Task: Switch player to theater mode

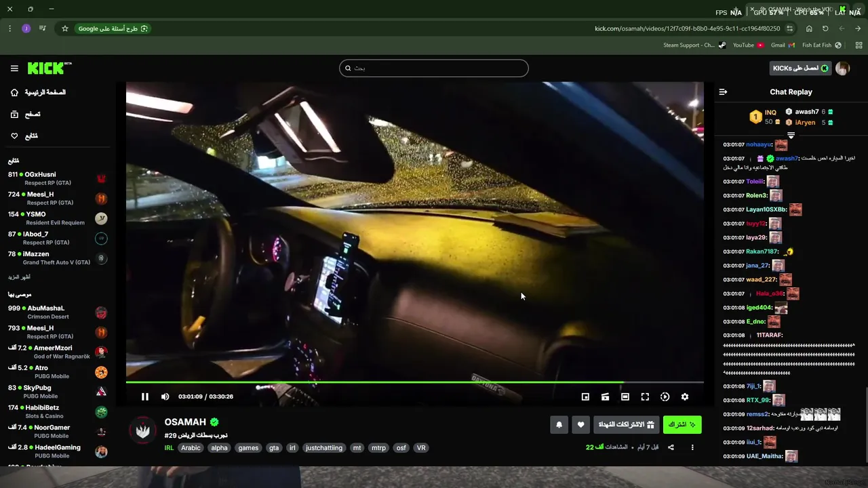Action: pyautogui.click(x=625, y=396)
